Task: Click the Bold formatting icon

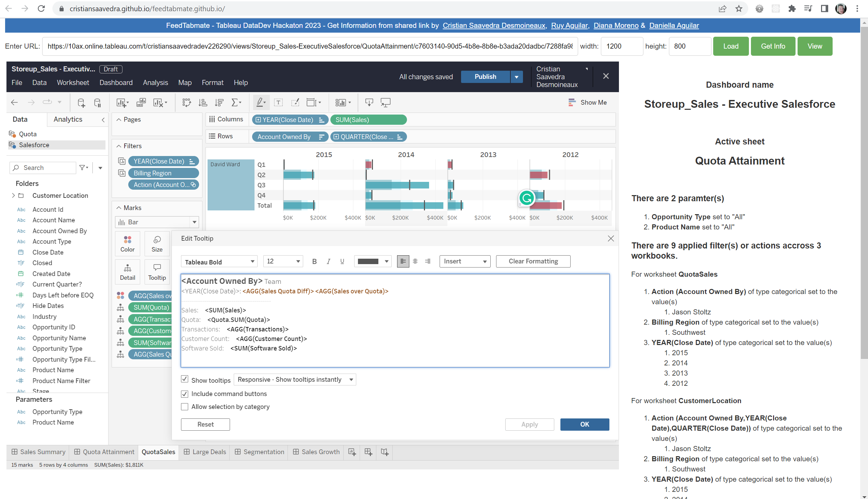Action: (x=314, y=261)
